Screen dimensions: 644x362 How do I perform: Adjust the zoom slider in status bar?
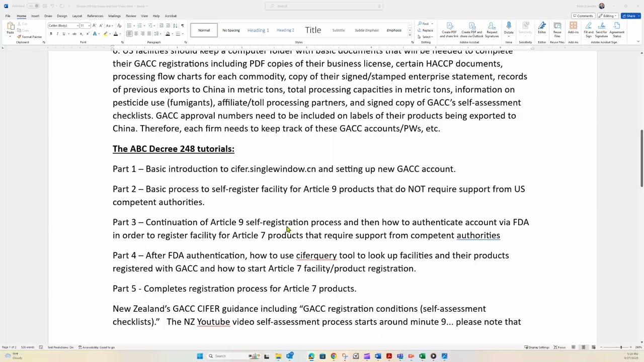click(620, 347)
